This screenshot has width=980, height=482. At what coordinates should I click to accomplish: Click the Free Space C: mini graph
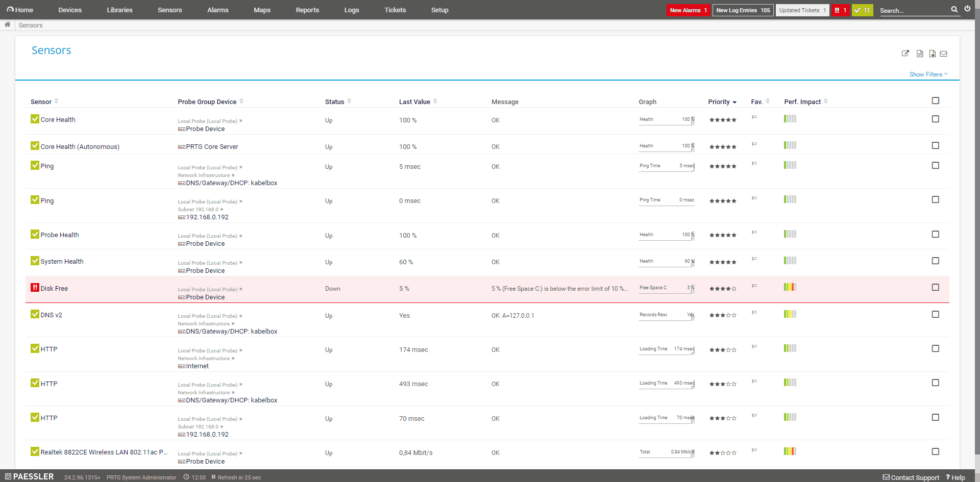click(667, 288)
